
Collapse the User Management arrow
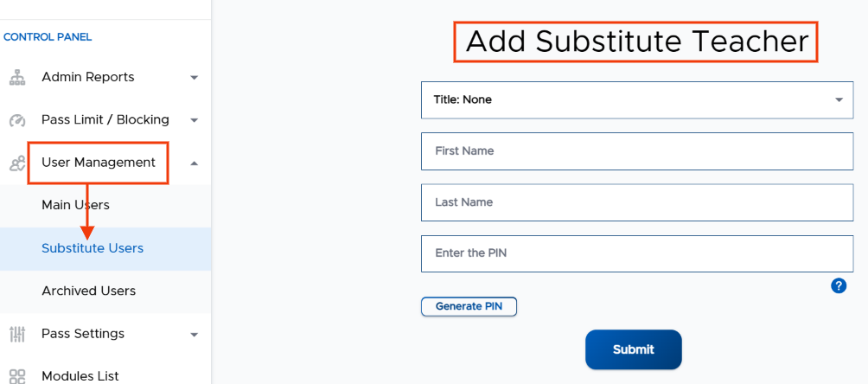[194, 163]
